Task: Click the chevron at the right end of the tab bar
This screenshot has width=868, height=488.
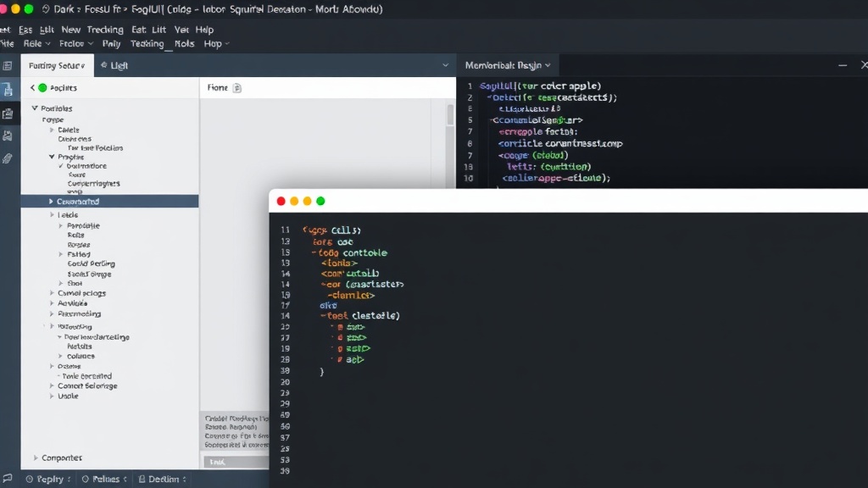Action: [x=446, y=65]
